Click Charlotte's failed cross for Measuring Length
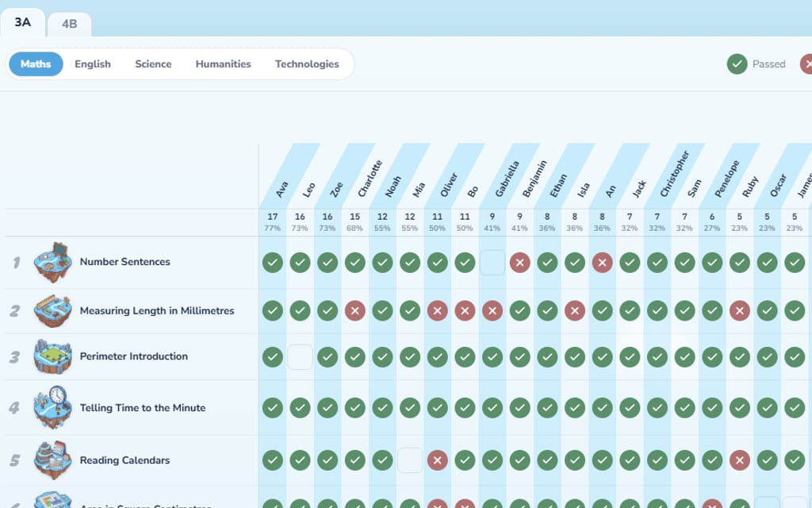 click(354, 310)
